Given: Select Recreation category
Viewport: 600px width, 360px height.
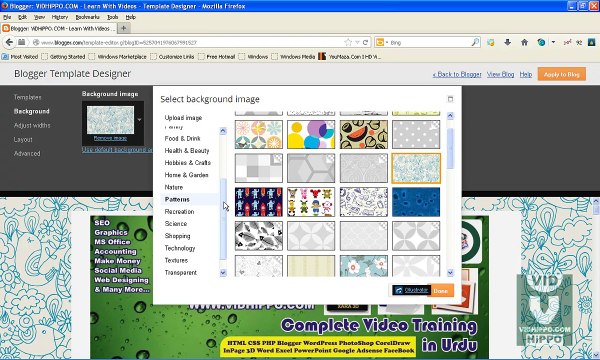Looking at the screenshot, I should point(179,212).
